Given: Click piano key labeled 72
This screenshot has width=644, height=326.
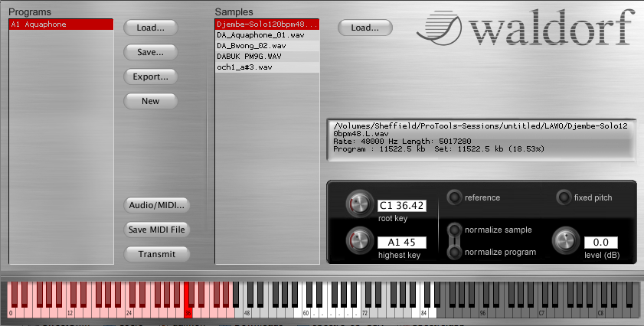Looking at the screenshot, I should (x=365, y=311).
